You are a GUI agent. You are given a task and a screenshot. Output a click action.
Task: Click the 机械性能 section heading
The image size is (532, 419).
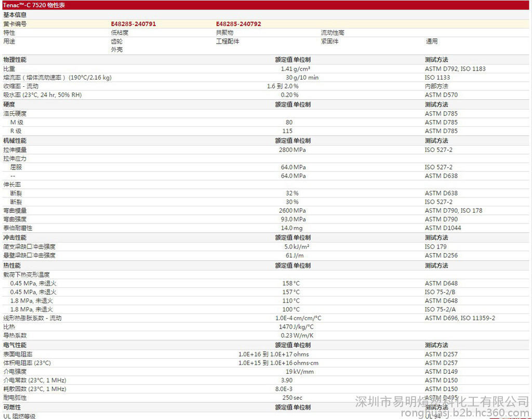(15, 141)
